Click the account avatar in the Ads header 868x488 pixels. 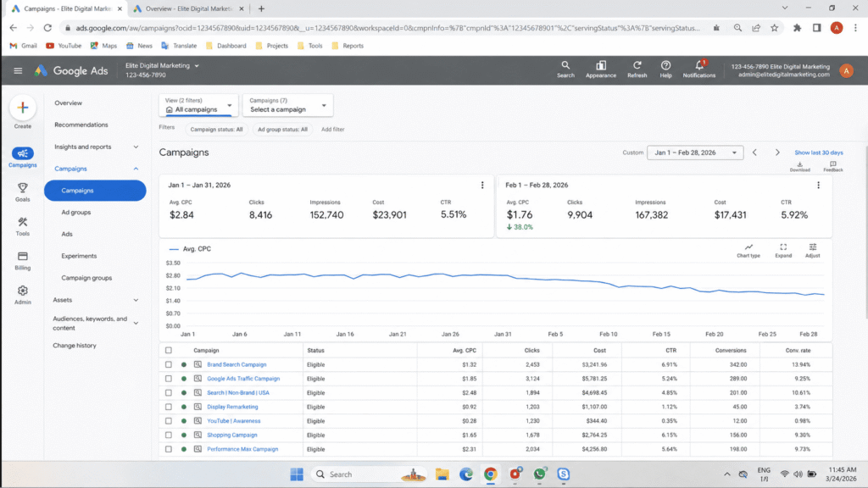pos(846,70)
